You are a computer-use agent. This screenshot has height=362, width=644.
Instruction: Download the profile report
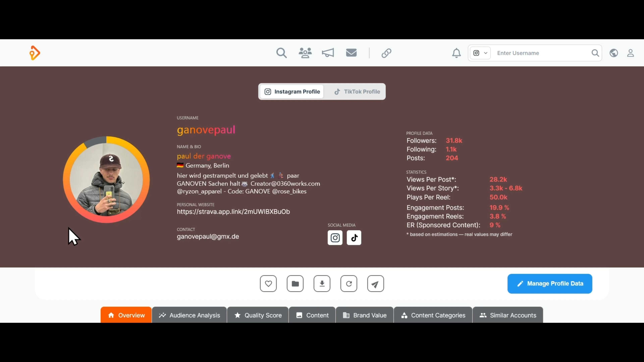click(322, 284)
